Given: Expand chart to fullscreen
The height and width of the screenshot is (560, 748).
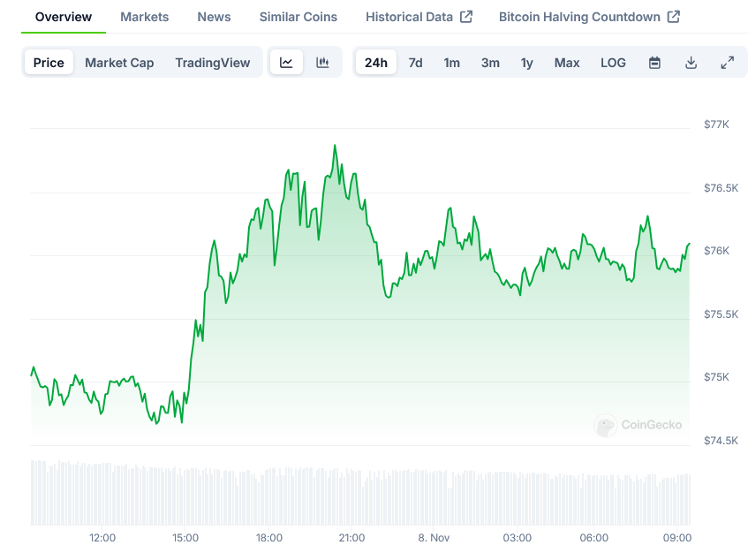Looking at the screenshot, I should 727,63.
